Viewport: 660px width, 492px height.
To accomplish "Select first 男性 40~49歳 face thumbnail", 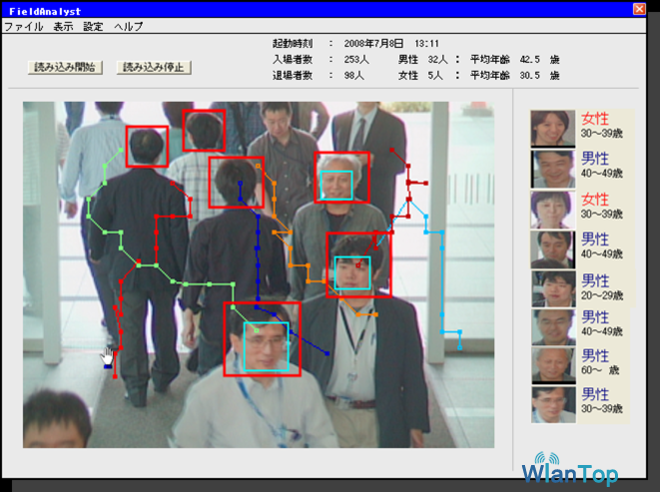I will [553, 169].
